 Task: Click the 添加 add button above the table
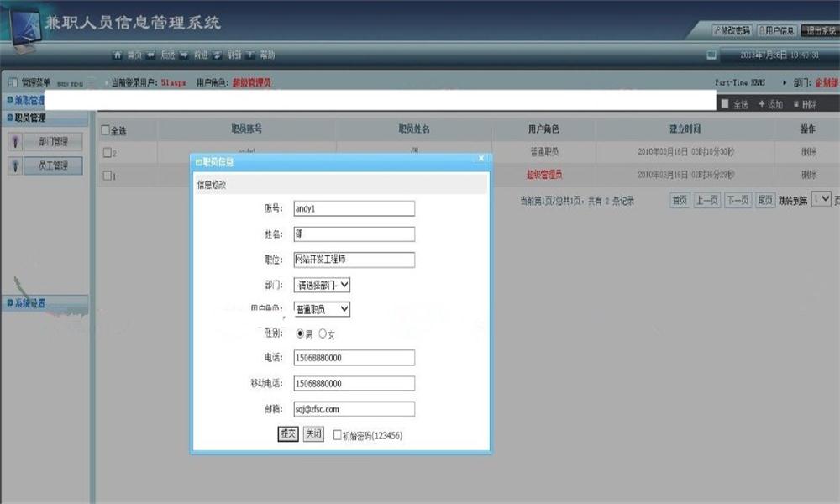770,104
